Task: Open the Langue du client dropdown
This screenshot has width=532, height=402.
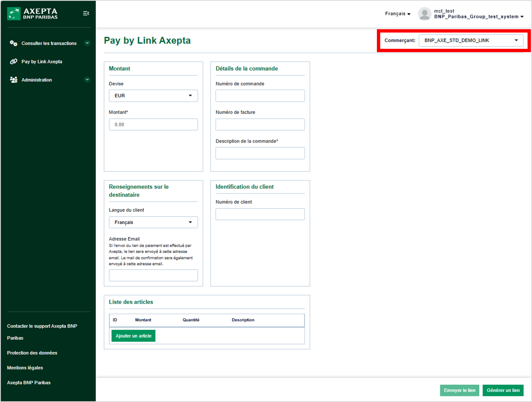Action: (153, 222)
